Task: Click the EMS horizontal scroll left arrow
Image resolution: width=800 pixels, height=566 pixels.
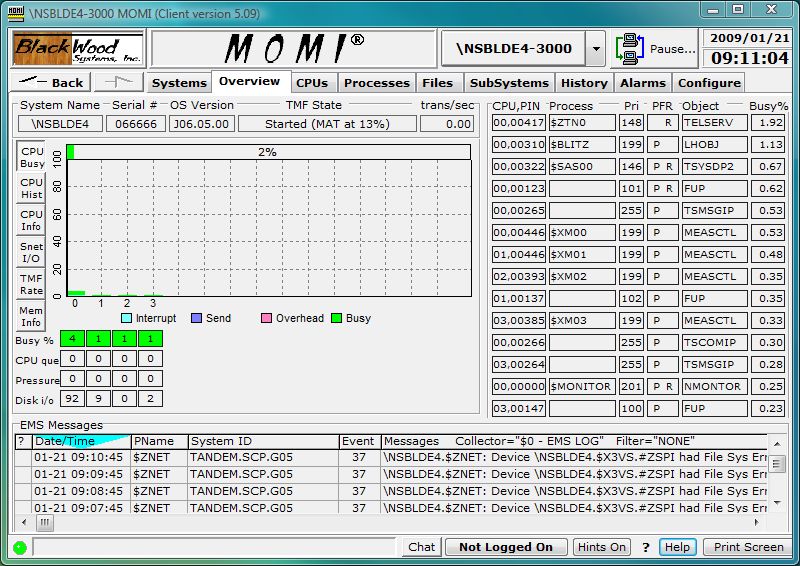Action: (x=24, y=522)
